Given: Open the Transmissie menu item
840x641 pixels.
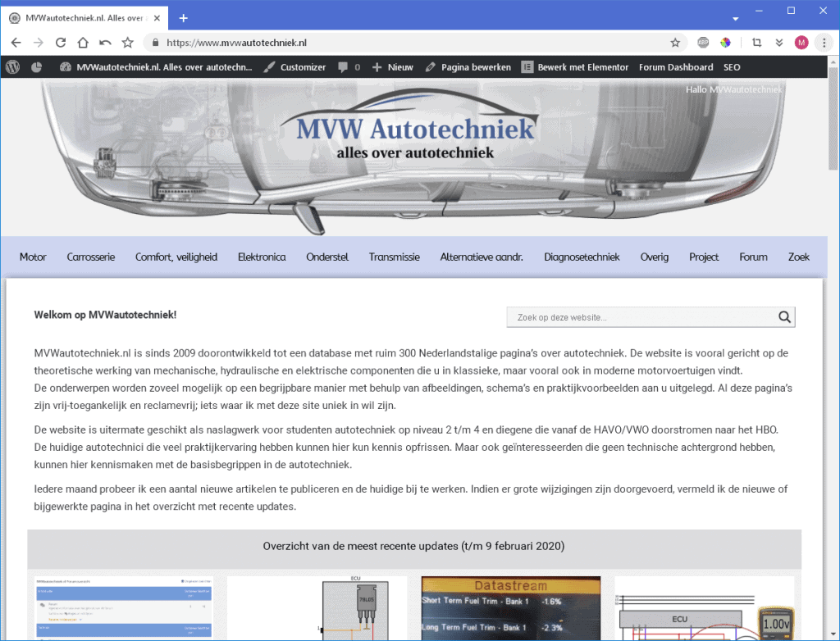Looking at the screenshot, I should (395, 257).
